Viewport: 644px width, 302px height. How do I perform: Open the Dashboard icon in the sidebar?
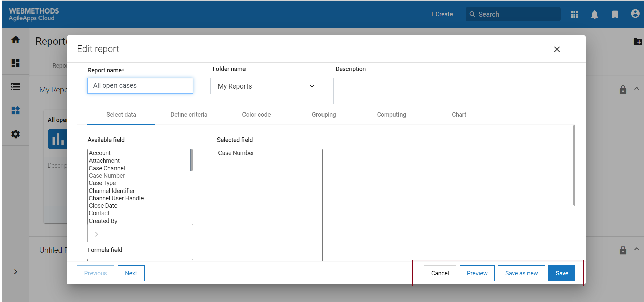coord(16,63)
